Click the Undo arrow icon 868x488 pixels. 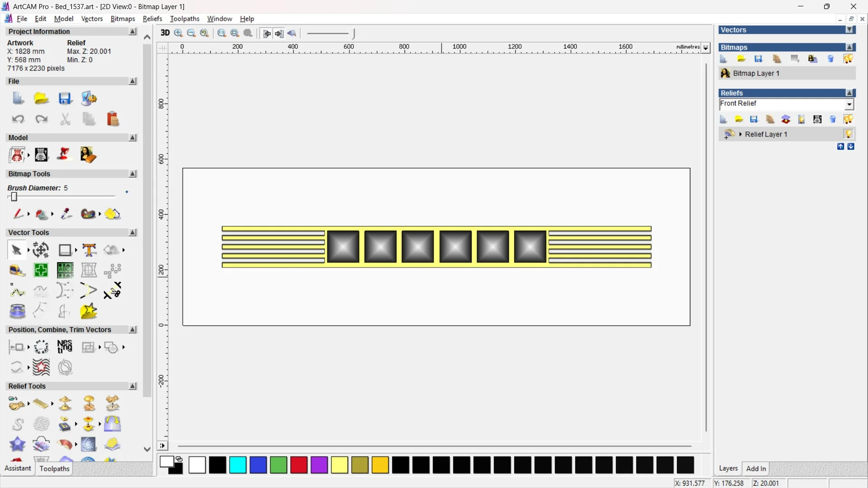pyautogui.click(x=18, y=119)
